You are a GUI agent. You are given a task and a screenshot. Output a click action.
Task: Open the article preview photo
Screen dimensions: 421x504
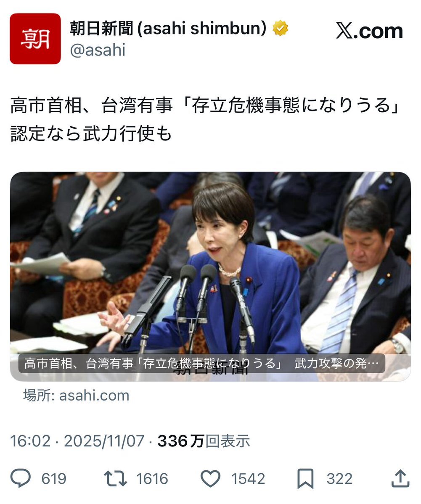[x=210, y=277]
